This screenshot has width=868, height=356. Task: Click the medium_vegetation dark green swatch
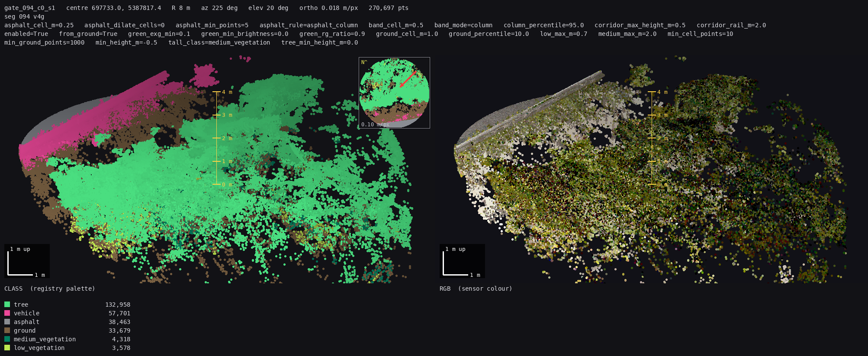[7, 339]
